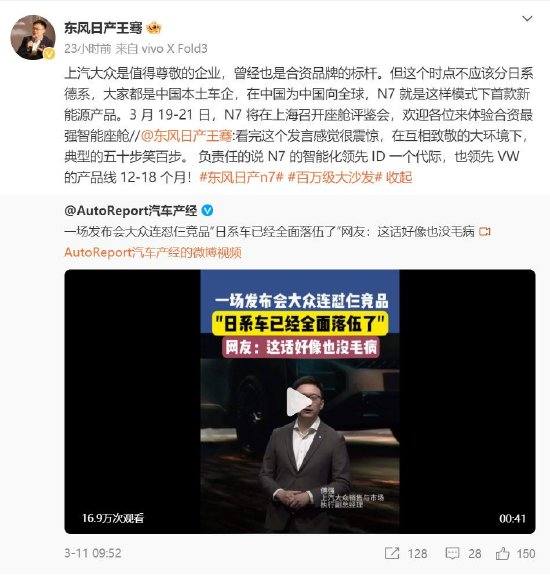Play the video with the center play button
550x577 pixels.
pyautogui.click(x=299, y=401)
